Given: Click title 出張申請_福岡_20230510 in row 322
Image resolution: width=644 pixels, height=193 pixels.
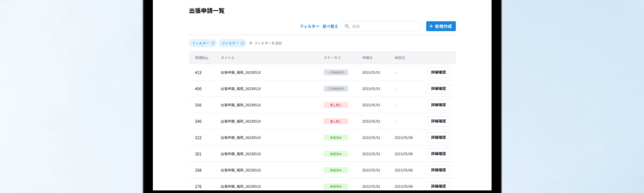Looking at the screenshot, I should [x=240, y=137].
